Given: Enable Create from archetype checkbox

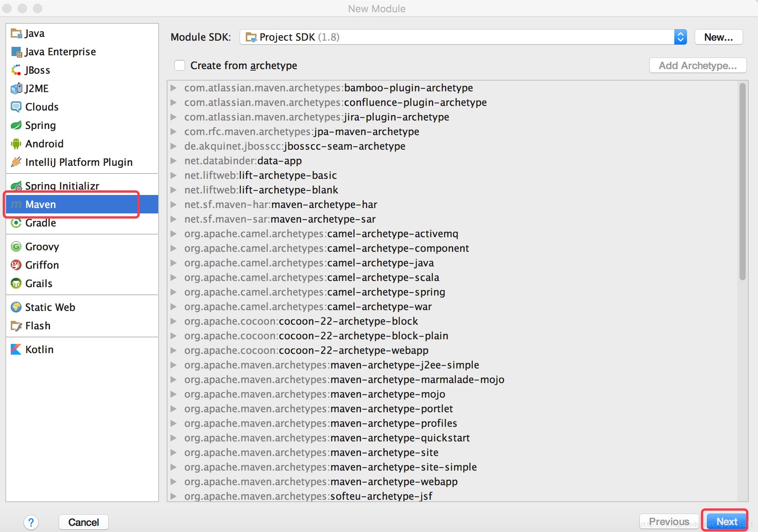Looking at the screenshot, I should pos(180,66).
